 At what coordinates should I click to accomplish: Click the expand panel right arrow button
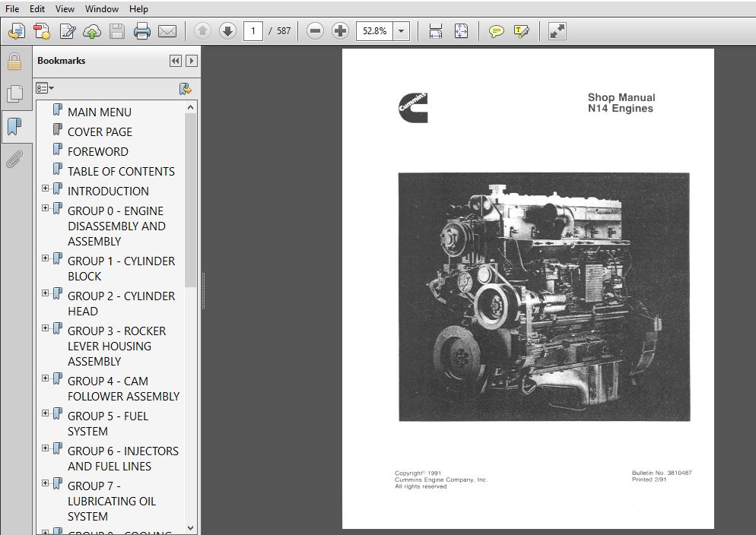[192, 61]
